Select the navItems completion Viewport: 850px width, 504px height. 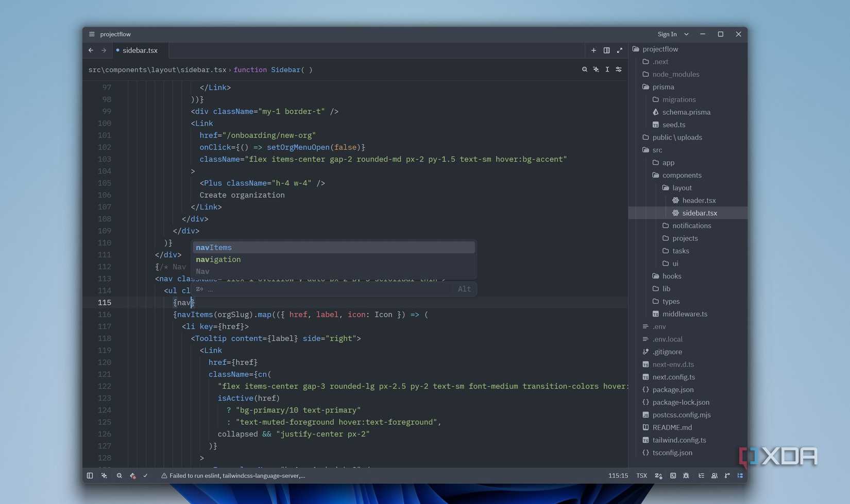coord(334,248)
